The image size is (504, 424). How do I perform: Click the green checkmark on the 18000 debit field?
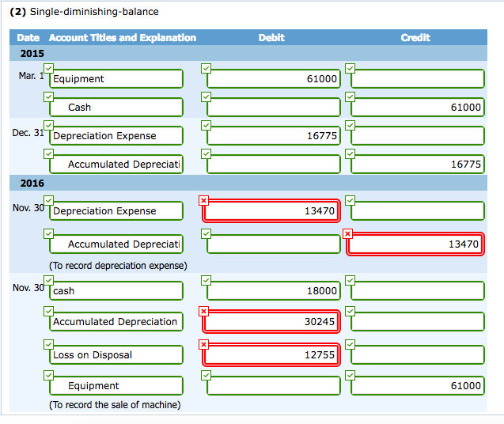[206, 280]
